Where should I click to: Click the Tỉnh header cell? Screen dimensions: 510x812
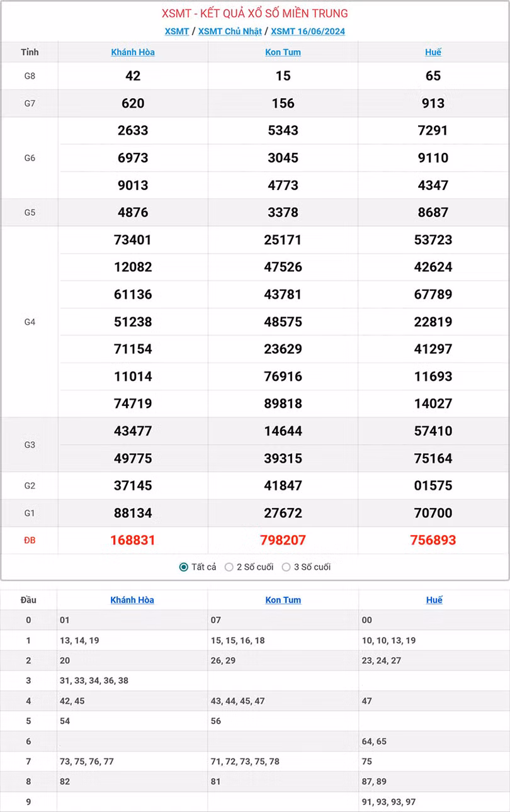(x=30, y=52)
